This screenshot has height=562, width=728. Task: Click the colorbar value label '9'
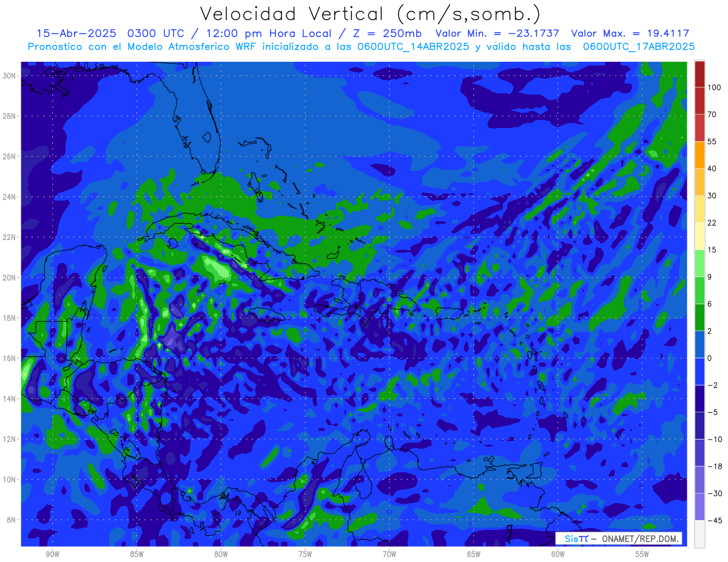(710, 276)
